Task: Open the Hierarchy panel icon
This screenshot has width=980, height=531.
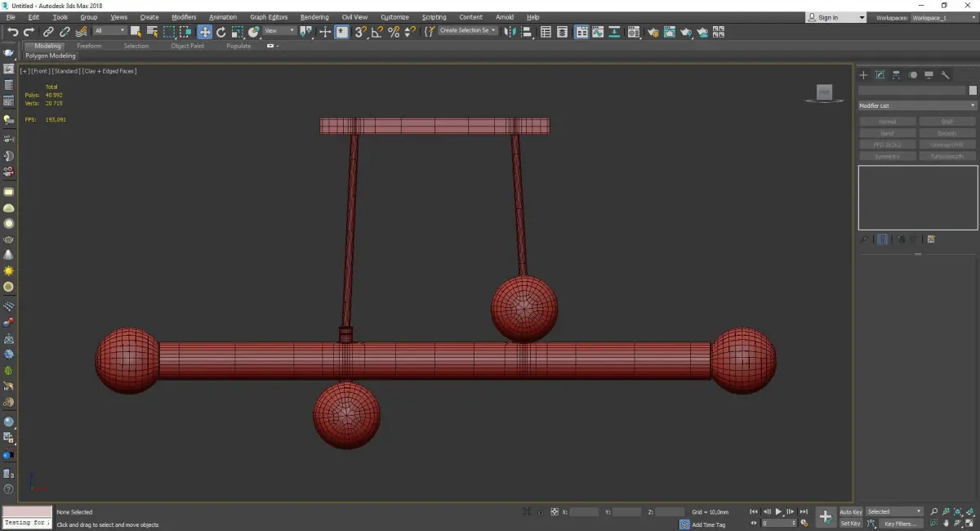Action: pos(897,75)
